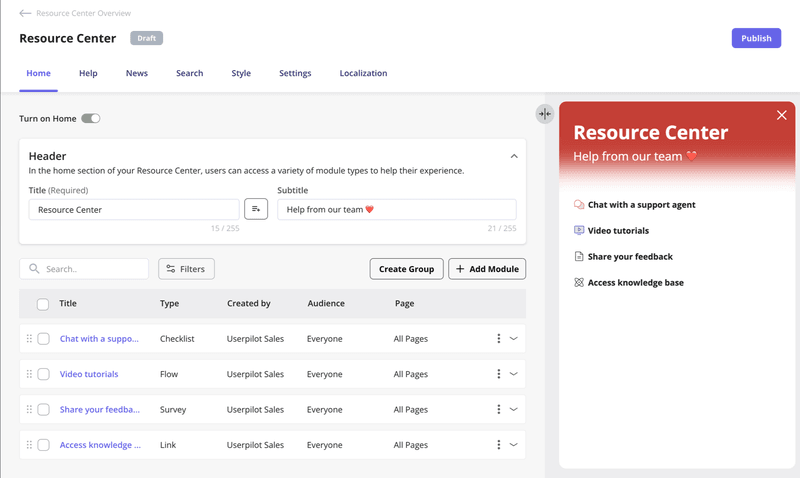Click the Video tutorials icon in preview
Viewport: 800px width, 478px height.
click(x=579, y=231)
